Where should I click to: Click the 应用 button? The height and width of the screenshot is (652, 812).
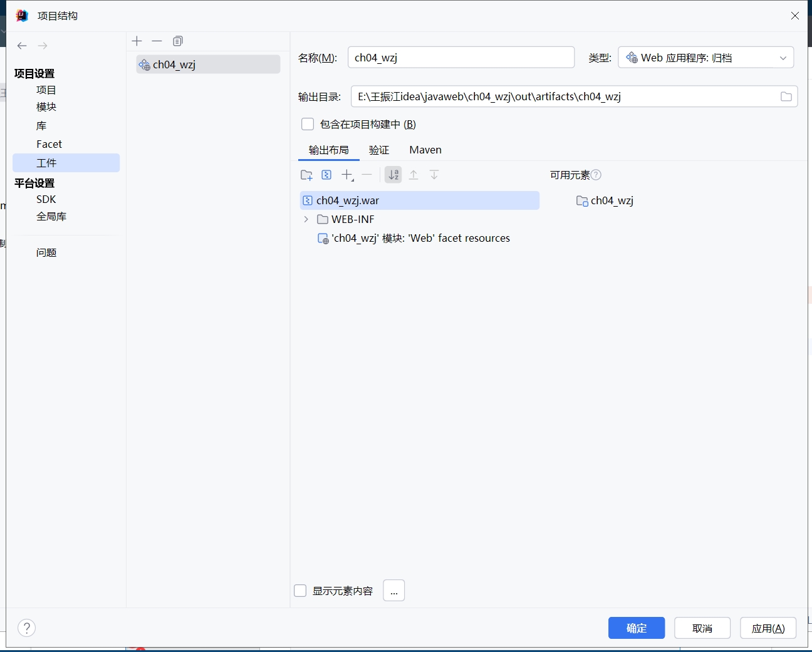(768, 628)
